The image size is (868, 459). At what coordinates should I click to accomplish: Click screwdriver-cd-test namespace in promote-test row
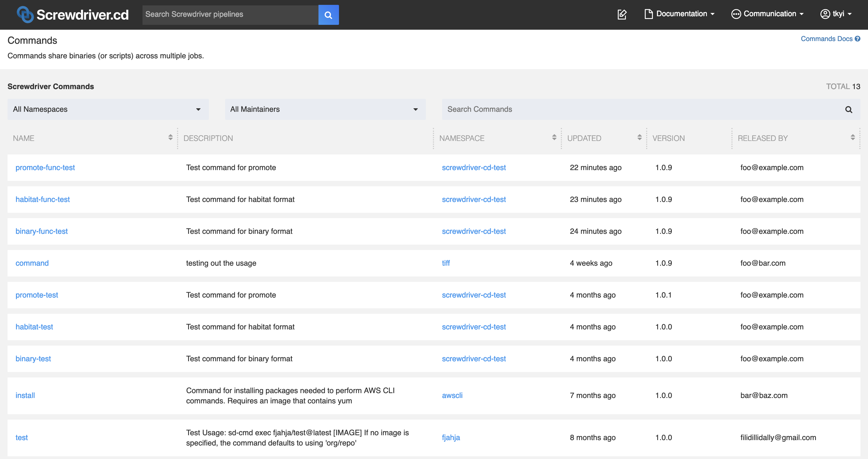pyautogui.click(x=474, y=295)
